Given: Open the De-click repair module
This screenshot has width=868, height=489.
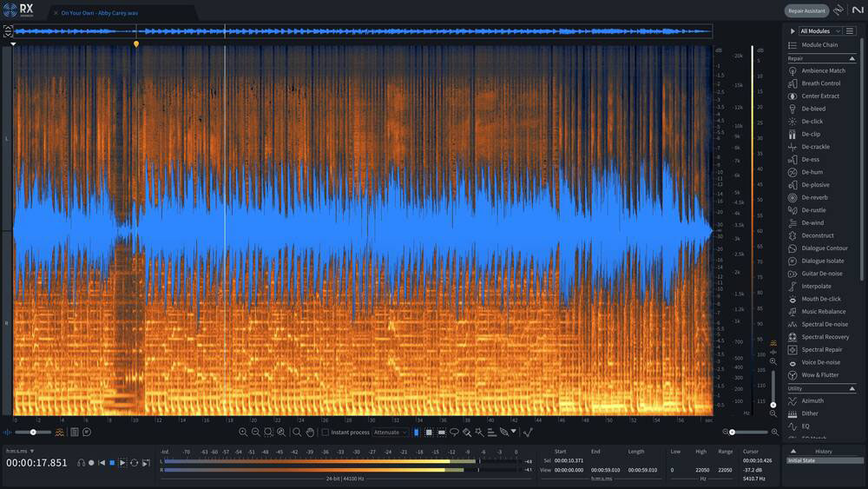Looking at the screenshot, I should coord(812,122).
